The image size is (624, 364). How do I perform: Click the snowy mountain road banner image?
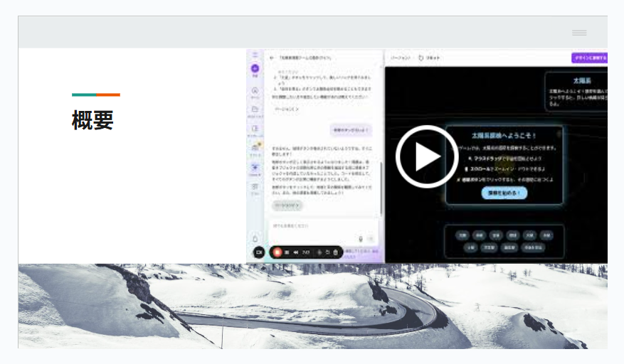pos(313,306)
